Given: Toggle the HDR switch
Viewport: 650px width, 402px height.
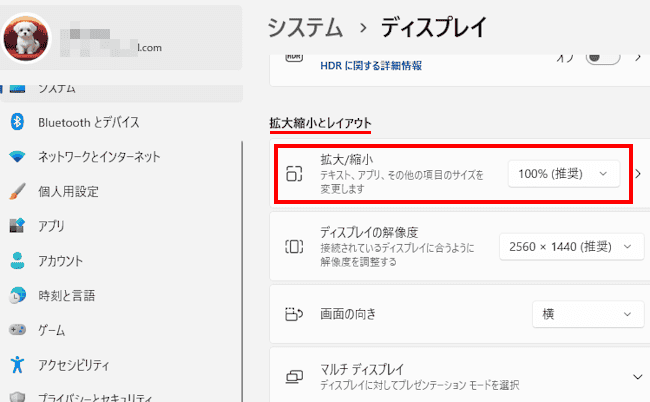Looking at the screenshot, I should tap(603, 58).
